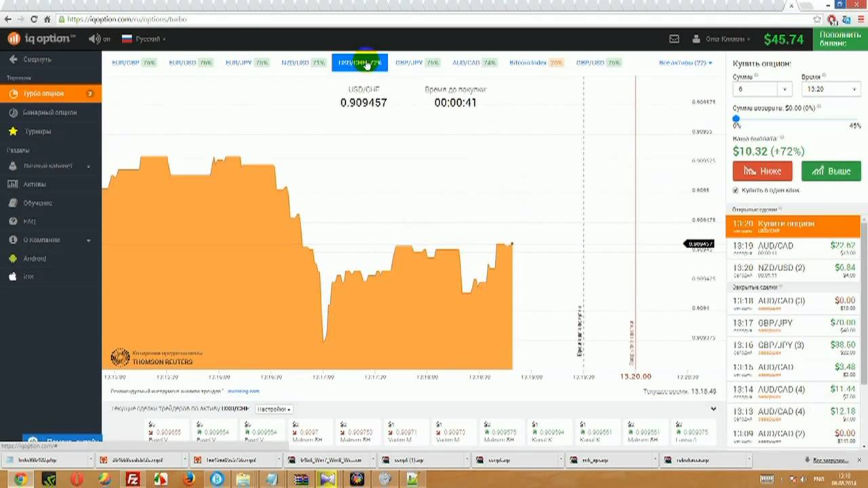The height and width of the screenshot is (488, 868).
Task: Open the Настройки dropdown above trader deals
Action: point(274,409)
